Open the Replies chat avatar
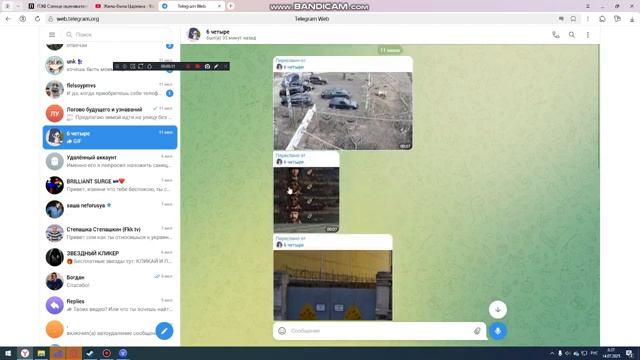The height and width of the screenshot is (360, 640). (x=54, y=305)
